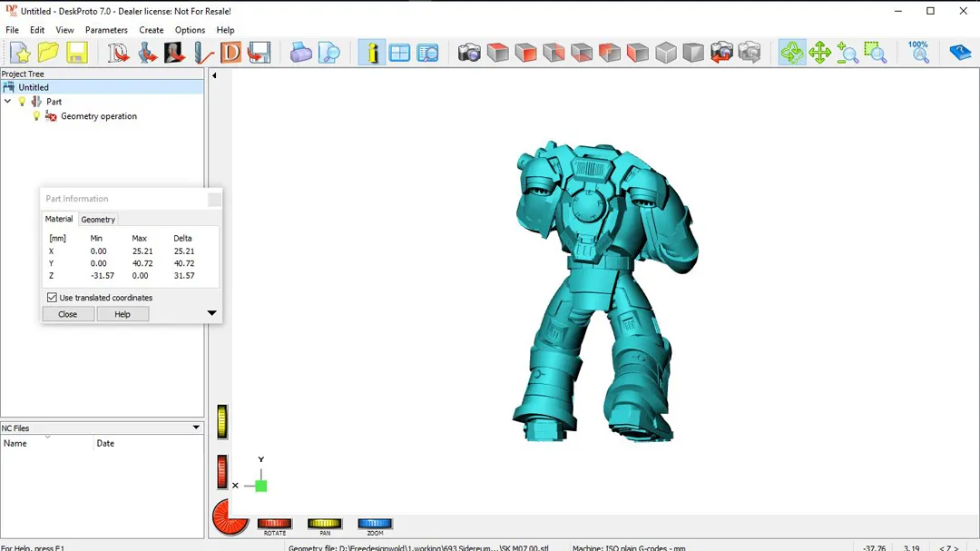Click the PAN thumbwheel

[324, 524]
